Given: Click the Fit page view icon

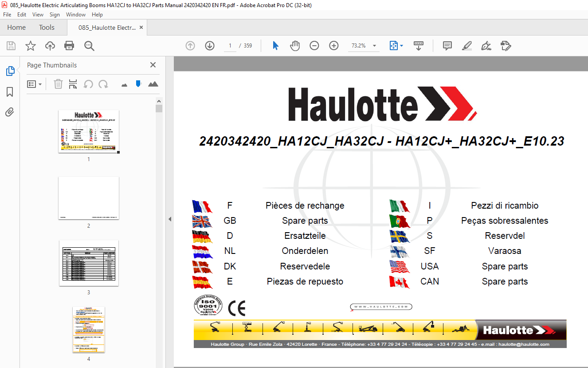Looking at the screenshot, I should point(393,46).
